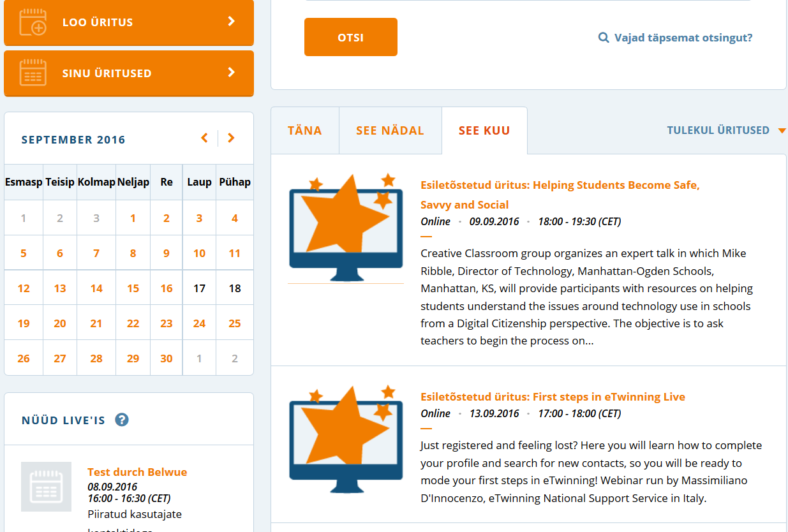Open Sinu üritused via its right chevron
This screenshot has height=532, width=788.
(232, 73)
